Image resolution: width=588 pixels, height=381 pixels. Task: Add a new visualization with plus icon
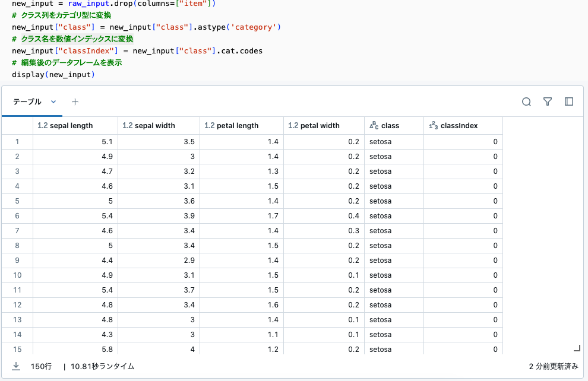click(x=75, y=101)
